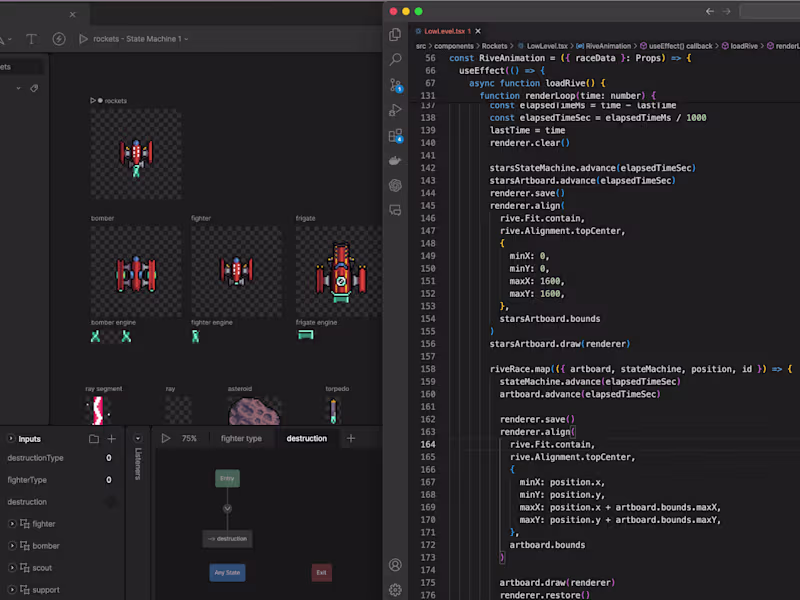Open the VS Code Explorer view
Viewport: 800px width, 600px height.
tap(395, 35)
